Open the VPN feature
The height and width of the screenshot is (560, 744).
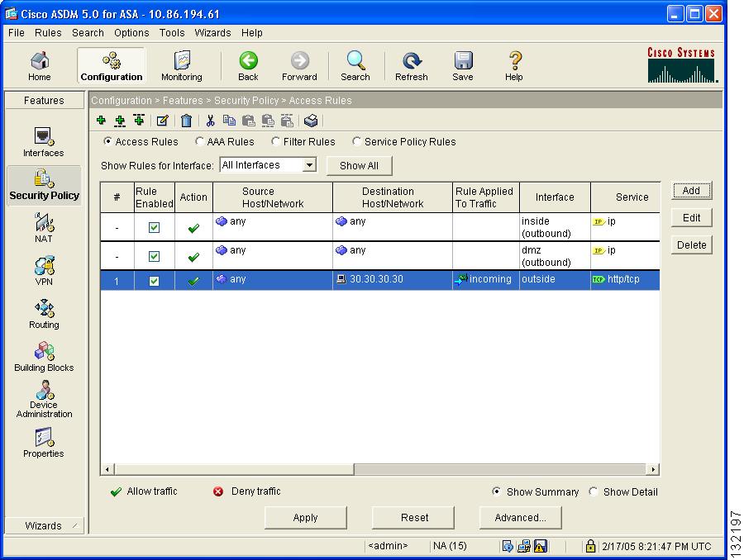point(44,271)
